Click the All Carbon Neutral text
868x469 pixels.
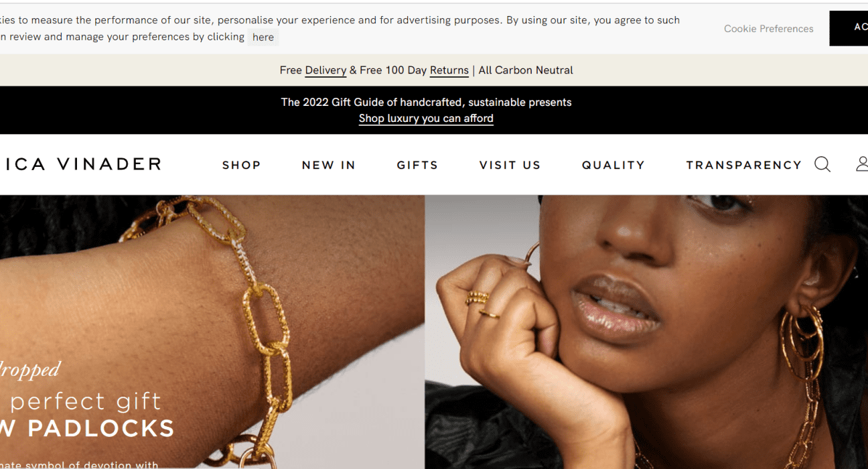pos(526,70)
